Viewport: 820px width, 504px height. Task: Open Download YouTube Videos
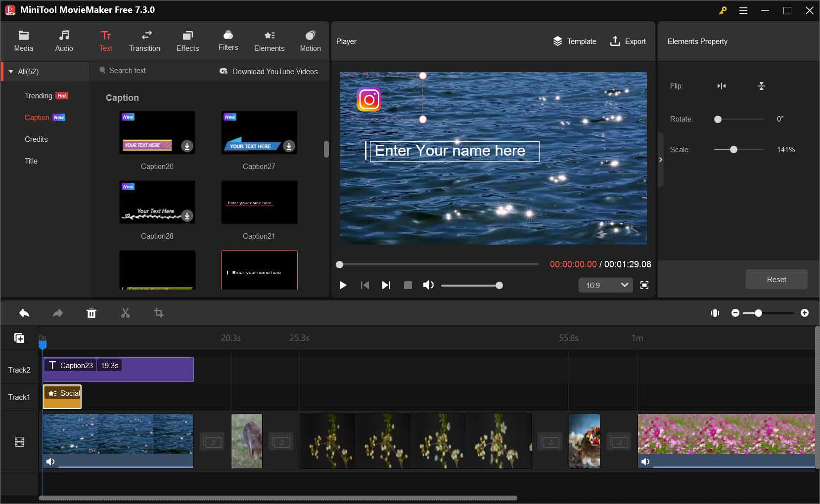click(269, 71)
